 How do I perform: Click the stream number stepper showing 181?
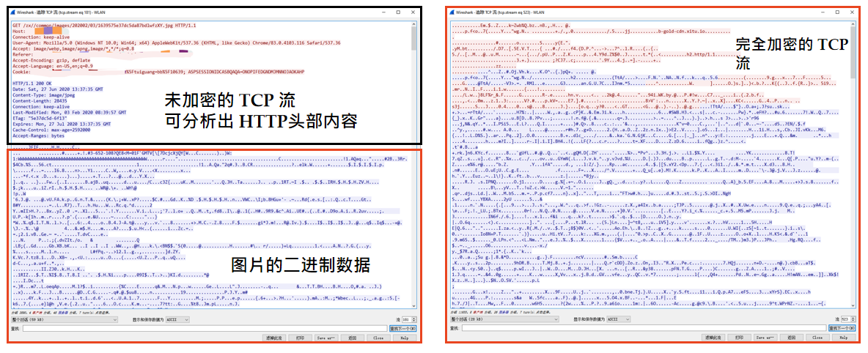click(x=409, y=319)
